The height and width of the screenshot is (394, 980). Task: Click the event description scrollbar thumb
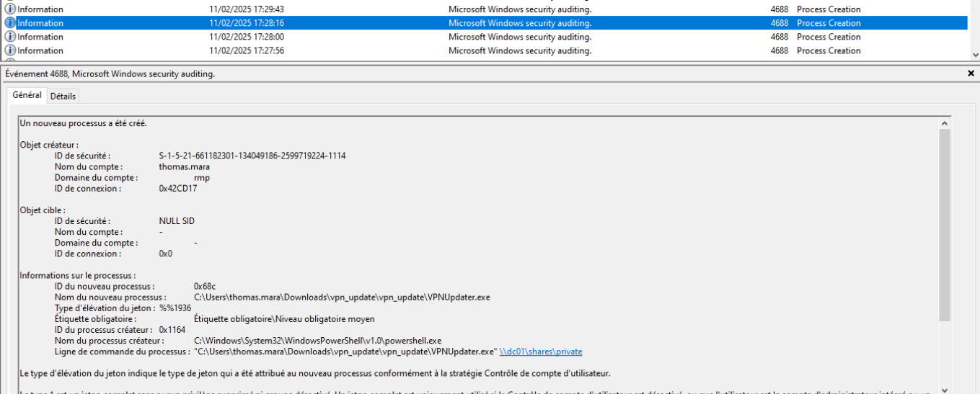pyautogui.click(x=945, y=223)
